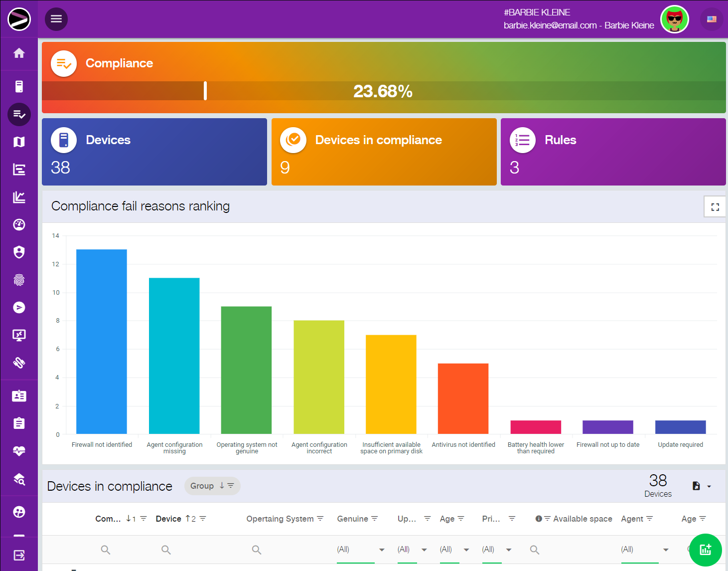This screenshot has width=728, height=571.
Task: Expand the export file dropdown arrow
Action: pos(709,486)
